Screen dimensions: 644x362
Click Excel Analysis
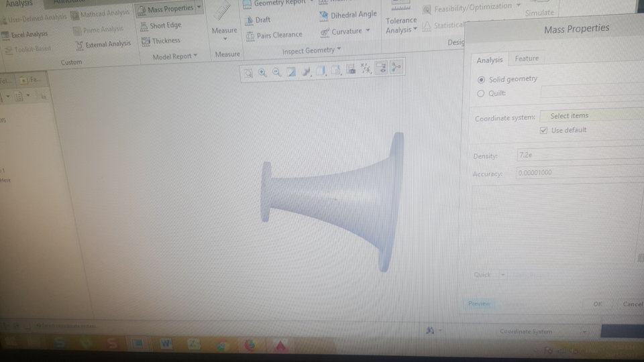point(25,34)
